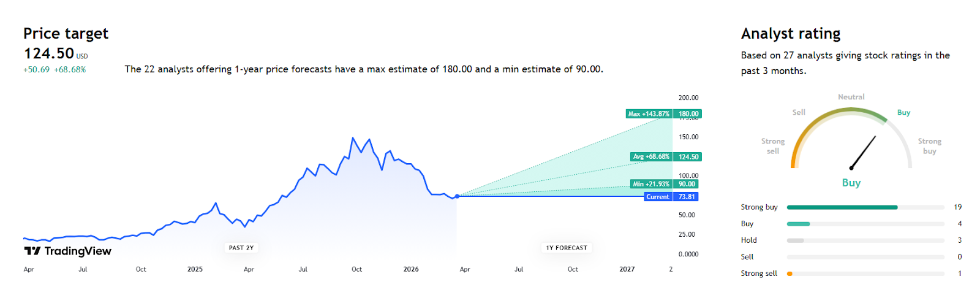This screenshot has width=980, height=287.
Task: Click the Analyst rating heading
Action: coord(790,33)
